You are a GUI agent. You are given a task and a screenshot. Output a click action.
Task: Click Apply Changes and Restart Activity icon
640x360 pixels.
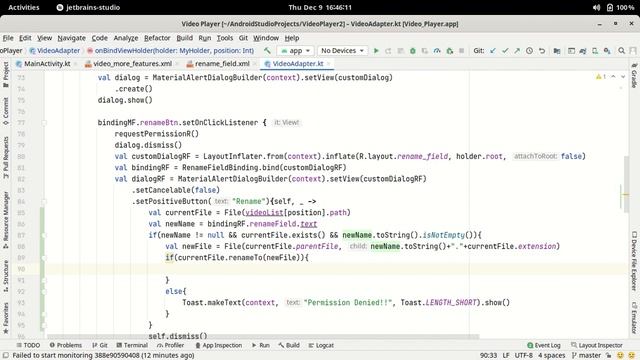388,51
